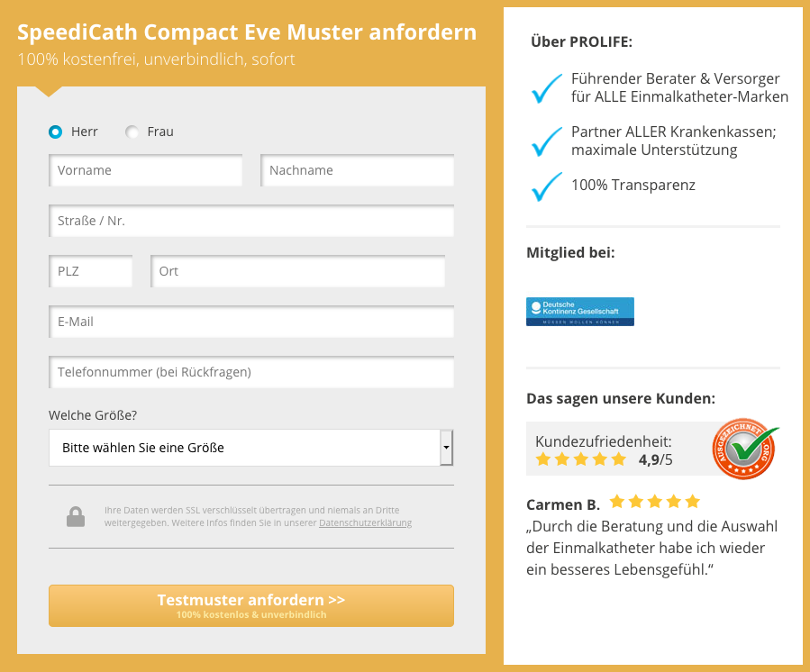Click the Vorname input field
The width and height of the screenshot is (810, 672).
pos(146,170)
